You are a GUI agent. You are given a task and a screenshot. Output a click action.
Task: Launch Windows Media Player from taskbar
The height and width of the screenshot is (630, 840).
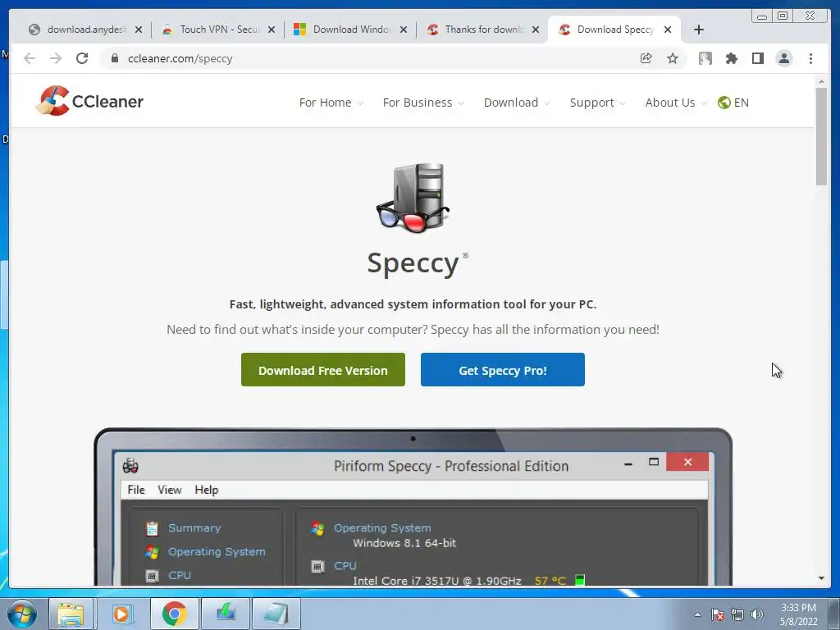coord(121,614)
